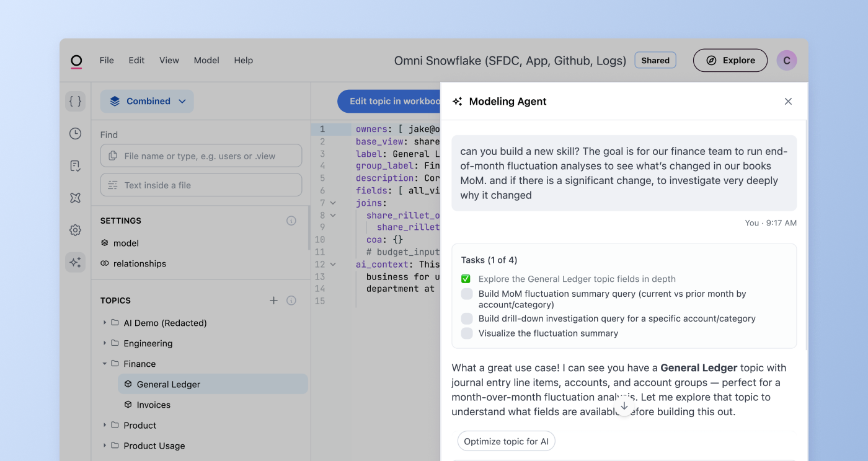
Task: Click the Omni logo icon
Action: [76, 61]
